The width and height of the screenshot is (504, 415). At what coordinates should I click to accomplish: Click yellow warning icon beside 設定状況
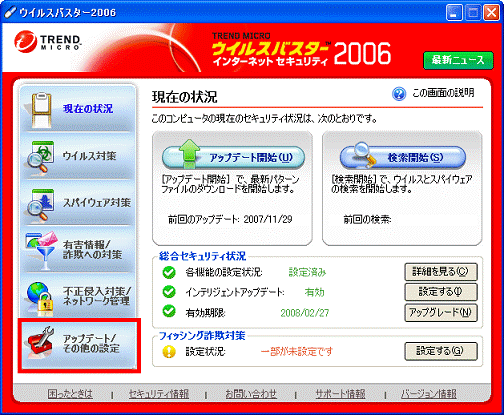click(x=169, y=351)
